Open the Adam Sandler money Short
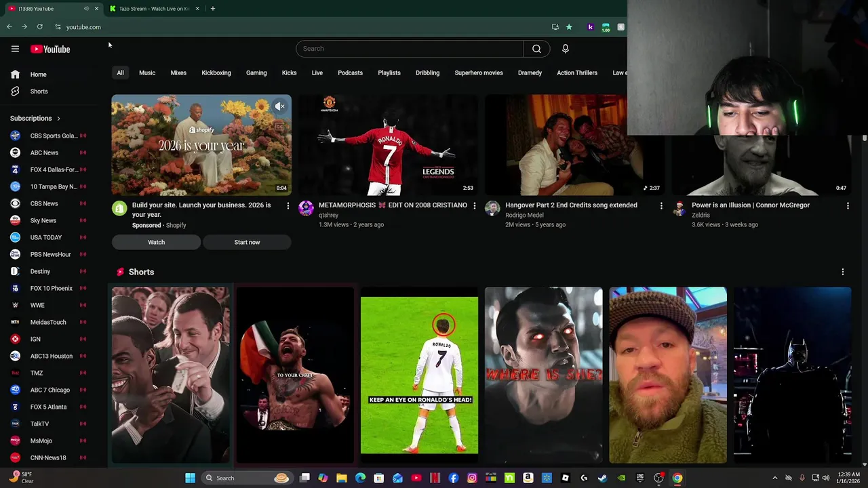The width and height of the screenshot is (868, 488). pyautogui.click(x=171, y=375)
